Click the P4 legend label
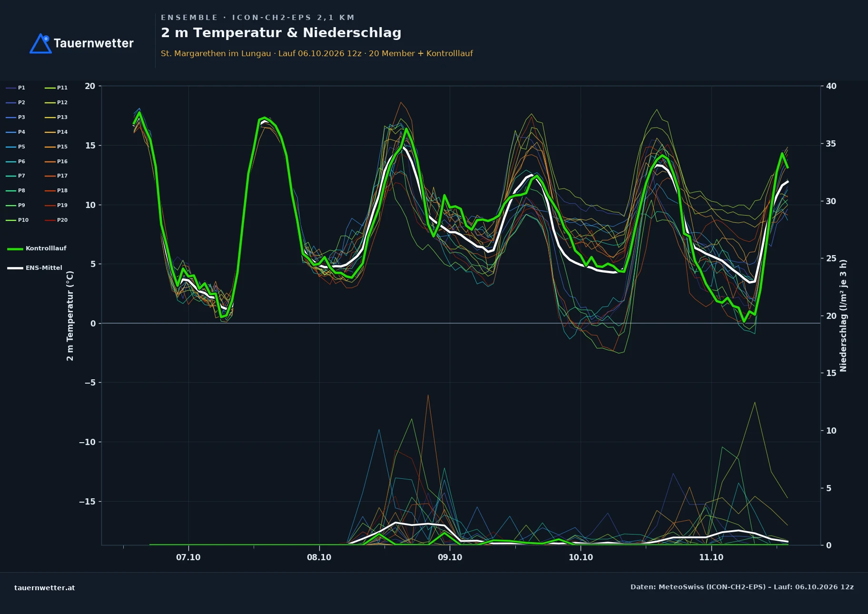Viewport: 868px width, 614px height. point(21,132)
